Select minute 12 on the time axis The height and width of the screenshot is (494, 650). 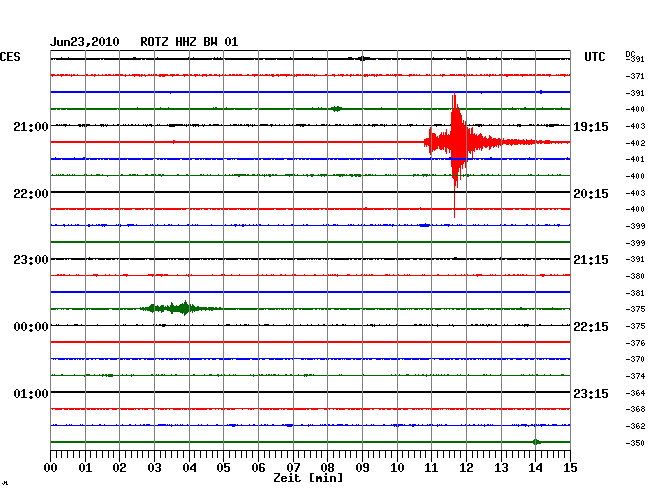tap(466, 468)
